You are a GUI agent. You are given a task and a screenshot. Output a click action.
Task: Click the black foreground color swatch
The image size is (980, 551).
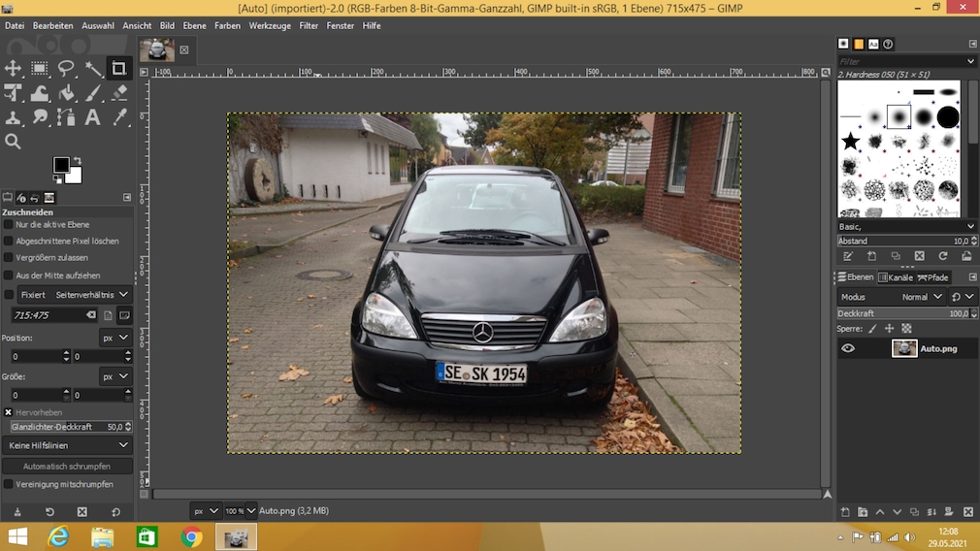tap(61, 166)
